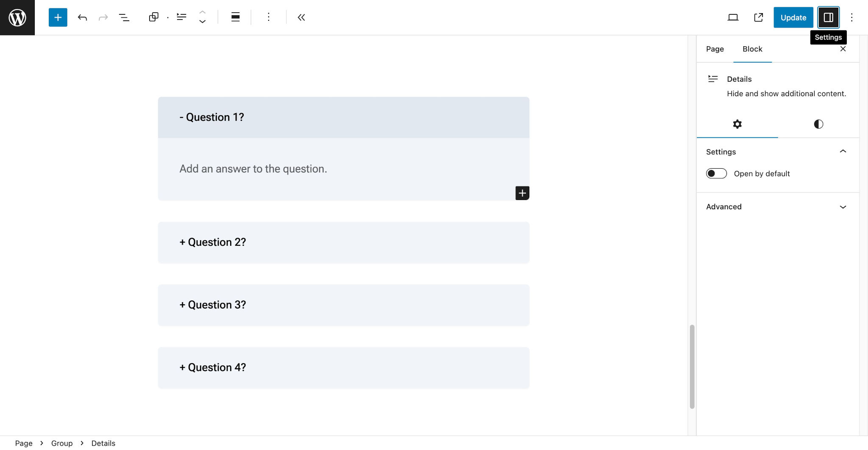Click the undo arrow
The width and height of the screenshot is (868, 450).
pos(83,17)
